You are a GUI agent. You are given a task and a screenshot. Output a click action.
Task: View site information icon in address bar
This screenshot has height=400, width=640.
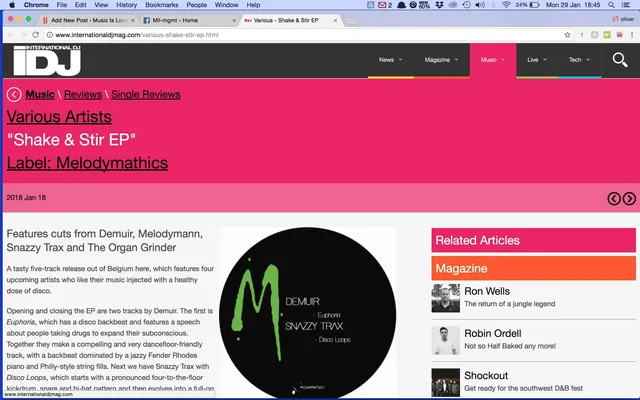pos(49,35)
